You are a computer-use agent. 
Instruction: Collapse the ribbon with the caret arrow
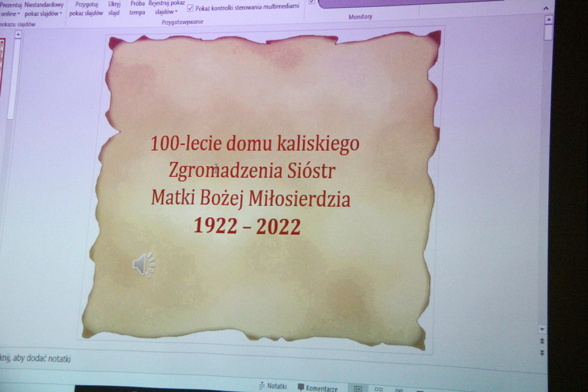546,8
